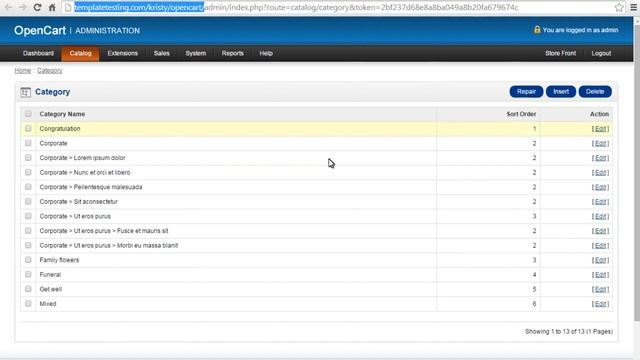Tick checkbox for Corporate > Pellentesque malesuada
This screenshot has height=360, width=640.
click(x=28, y=187)
